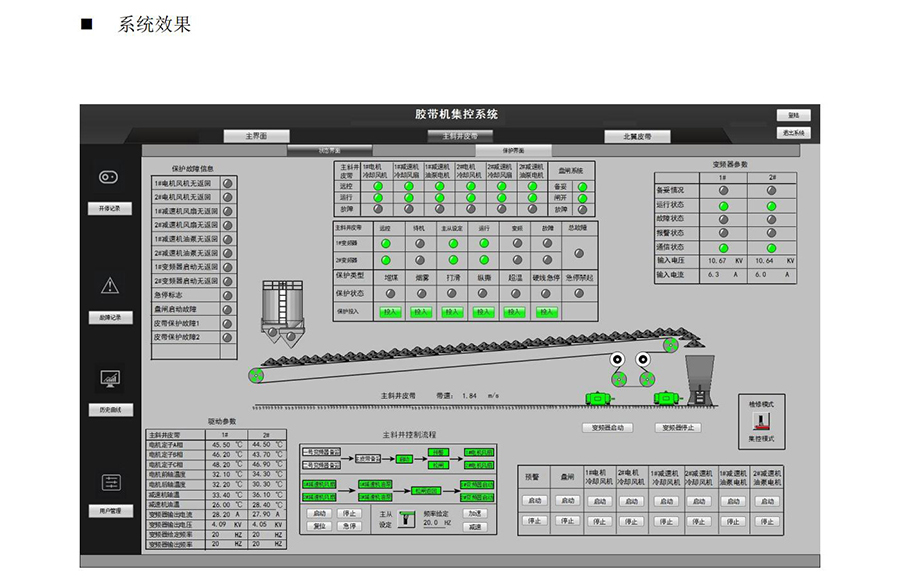Click 1# 输入电压 value 10.67 KV
Screen dimensions: 900x578
point(725,261)
